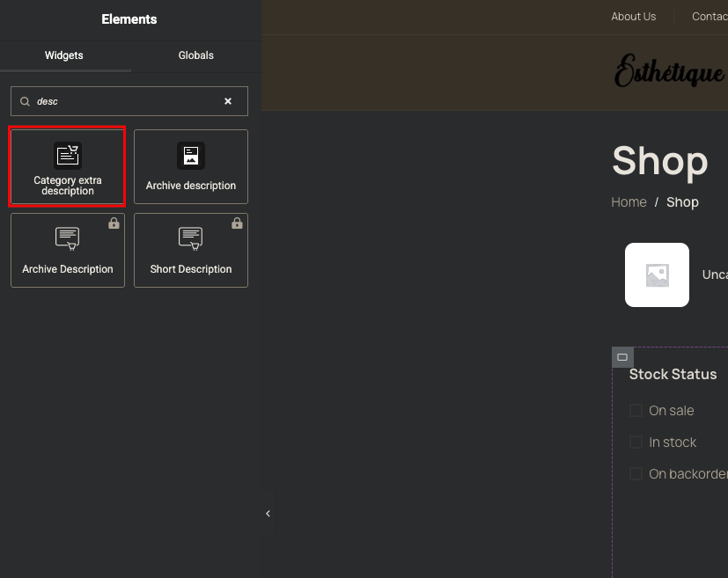
Task: Select the locked Short Description widget
Action: [x=191, y=250]
